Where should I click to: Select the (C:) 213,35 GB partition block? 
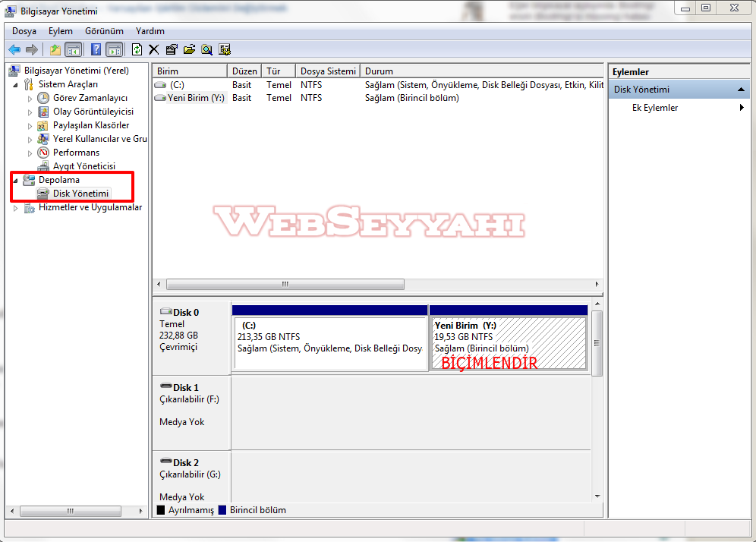click(x=329, y=338)
